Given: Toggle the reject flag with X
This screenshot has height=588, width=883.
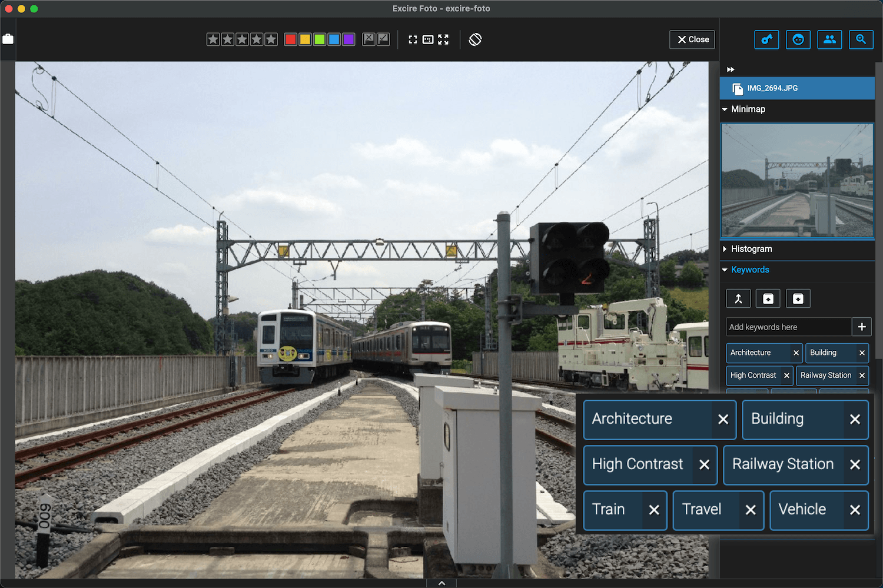Looking at the screenshot, I should point(369,39).
